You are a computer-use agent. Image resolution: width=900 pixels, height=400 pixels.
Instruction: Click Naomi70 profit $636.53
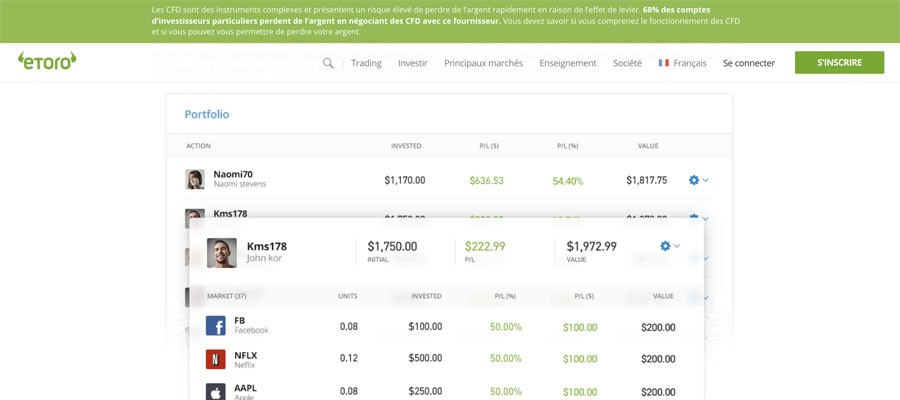click(486, 181)
